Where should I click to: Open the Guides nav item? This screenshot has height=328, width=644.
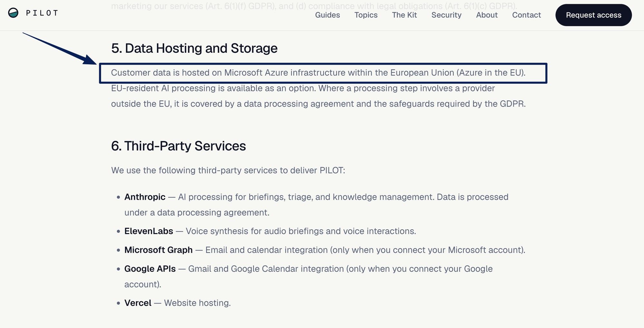327,15
